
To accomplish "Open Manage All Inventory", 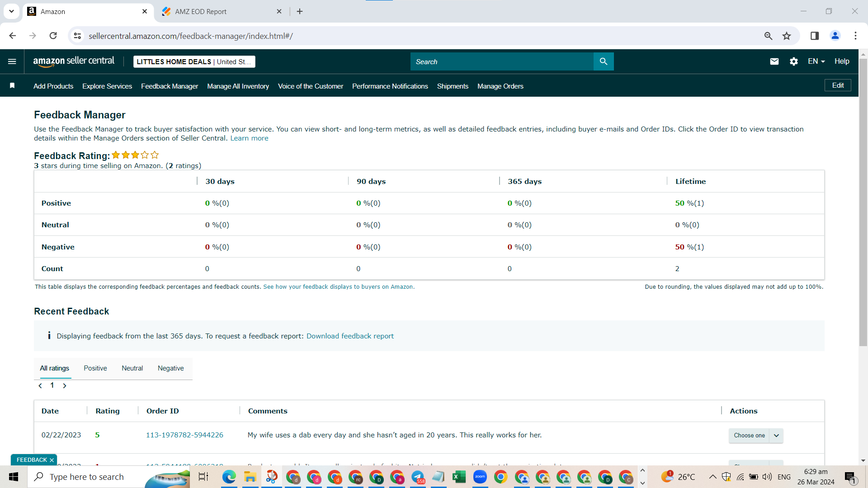I will coord(238,86).
